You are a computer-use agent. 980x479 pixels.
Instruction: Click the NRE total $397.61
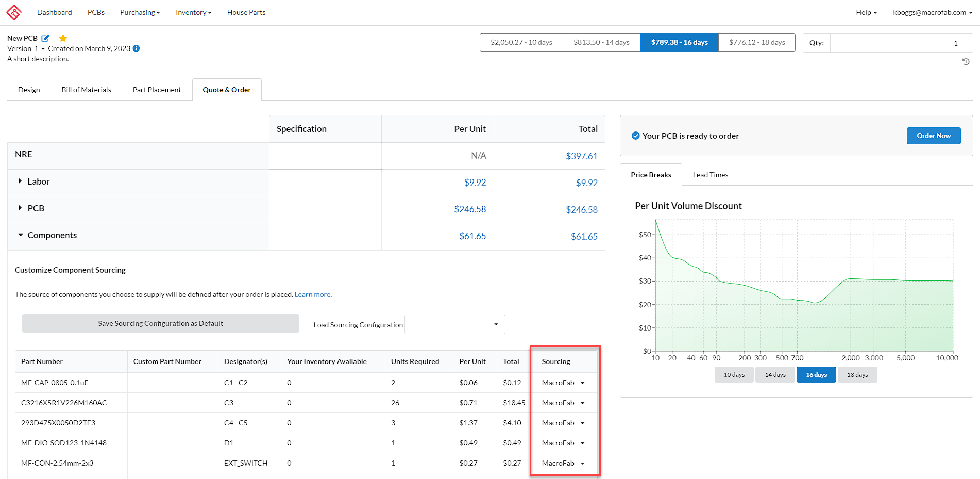582,156
